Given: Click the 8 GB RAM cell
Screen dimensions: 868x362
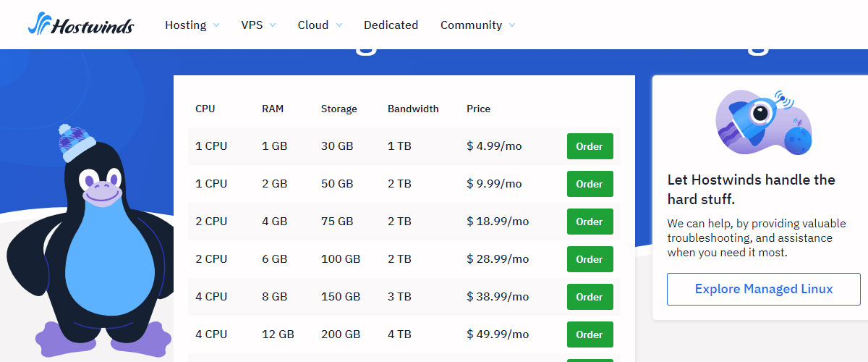Looking at the screenshot, I should pos(275,297).
